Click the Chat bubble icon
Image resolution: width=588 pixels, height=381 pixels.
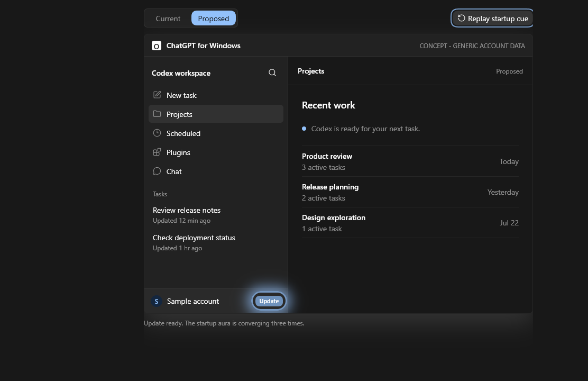click(157, 171)
